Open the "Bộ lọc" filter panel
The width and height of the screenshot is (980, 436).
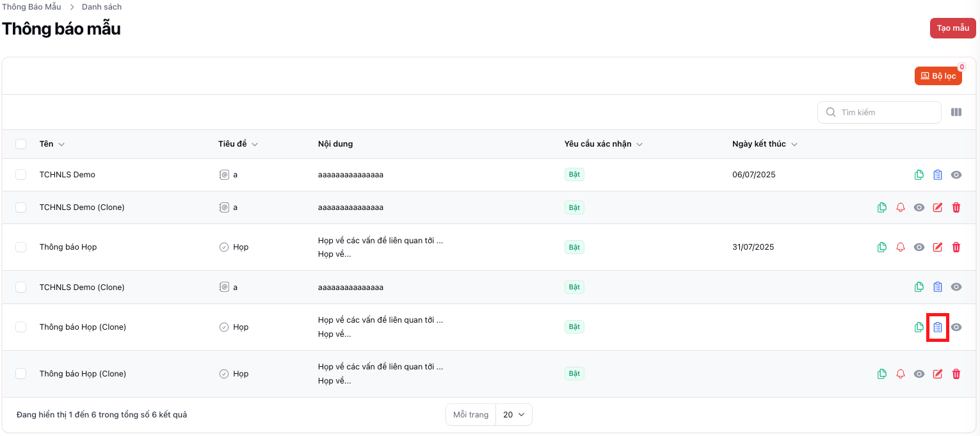point(938,76)
